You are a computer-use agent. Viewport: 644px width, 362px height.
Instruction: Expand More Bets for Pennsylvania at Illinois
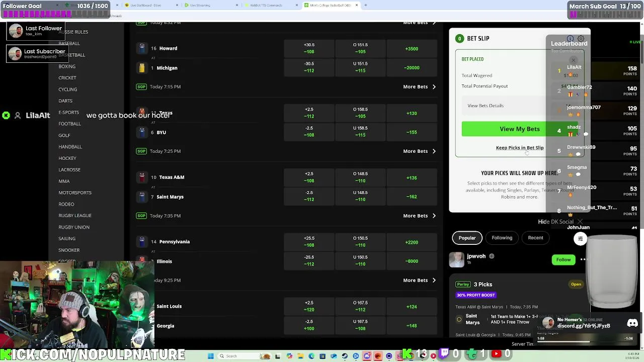[x=420, y=280]
